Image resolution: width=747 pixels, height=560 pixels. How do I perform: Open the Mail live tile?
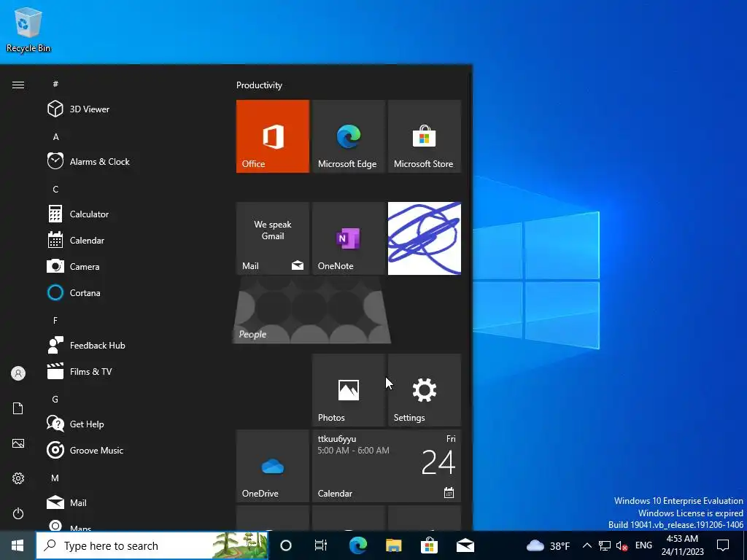pos(273,238)
